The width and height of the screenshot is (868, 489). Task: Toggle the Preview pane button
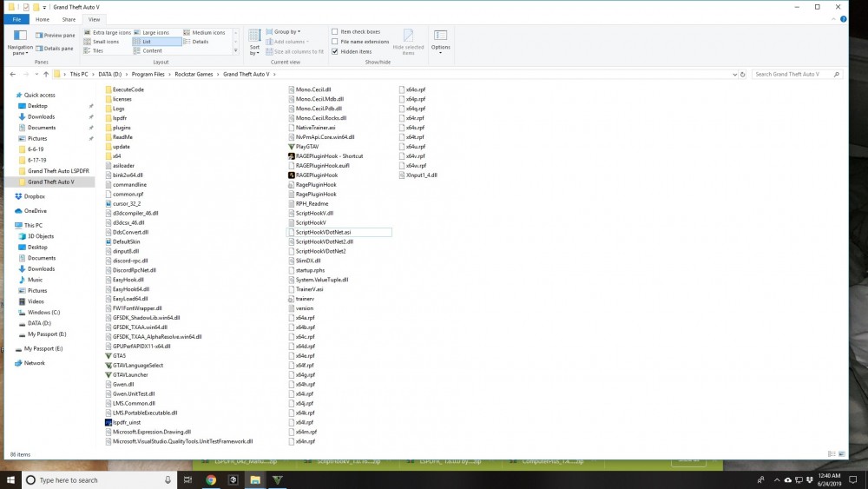pyautogui.click(x=55, y=36)
